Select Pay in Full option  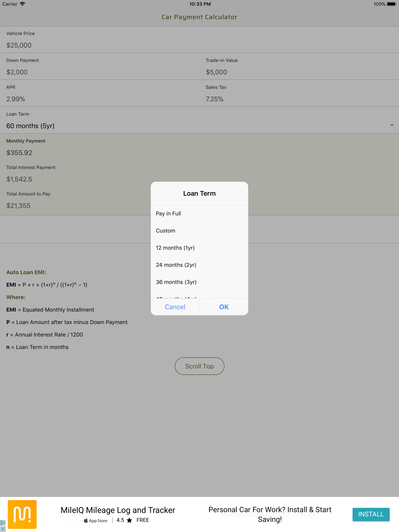pos(169,214)
